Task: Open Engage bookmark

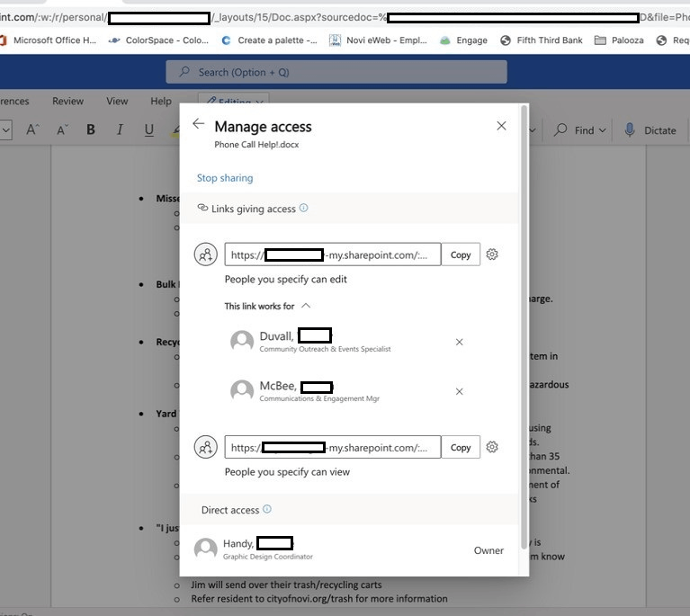Action: (464, 40)
